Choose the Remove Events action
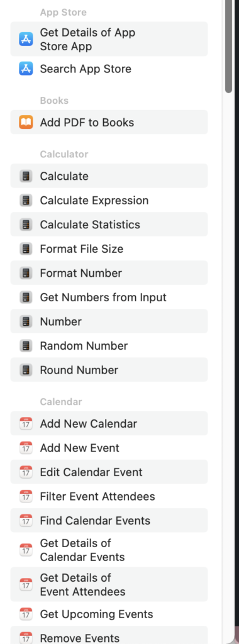 tap(109, 635)
